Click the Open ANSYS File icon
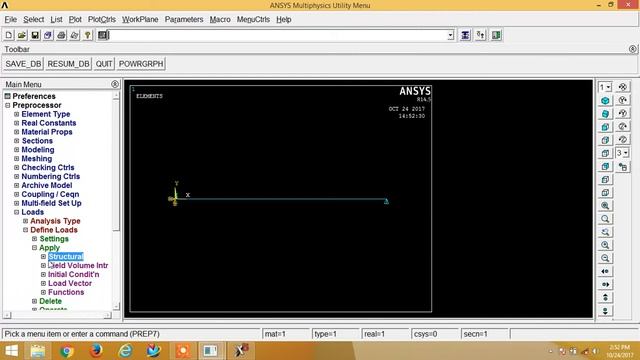This screenshot has height=360, width=640. point(22,35)
